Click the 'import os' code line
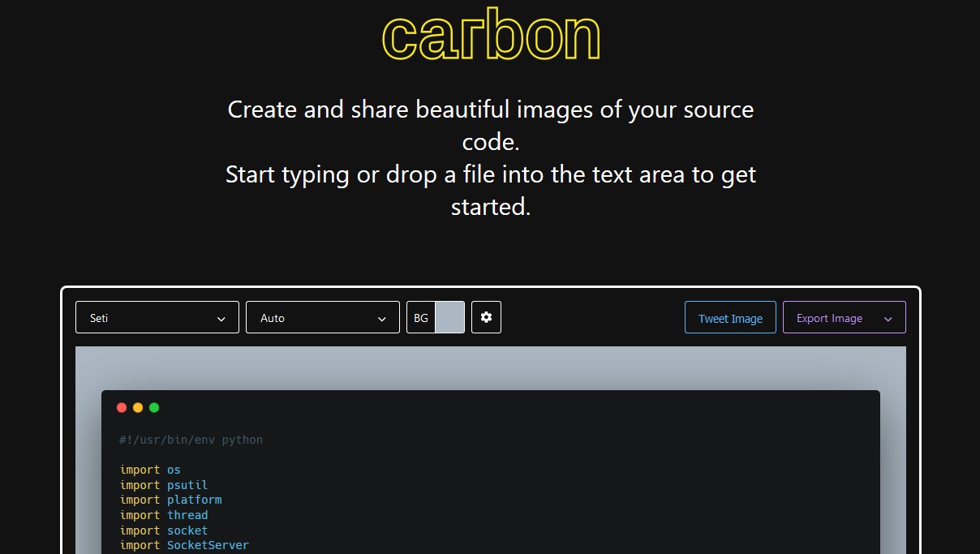This screenshot has width=980, height=554. [x=150, y=470]
